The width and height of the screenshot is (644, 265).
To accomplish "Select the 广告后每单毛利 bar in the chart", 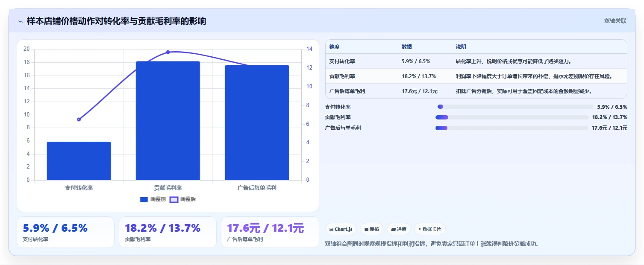I will (257, 122).
